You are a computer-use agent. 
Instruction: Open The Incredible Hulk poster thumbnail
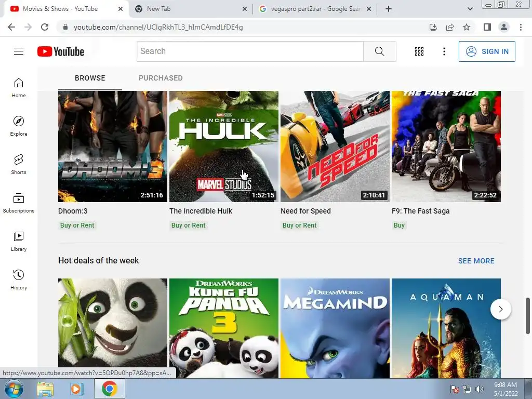pos(224,146)
